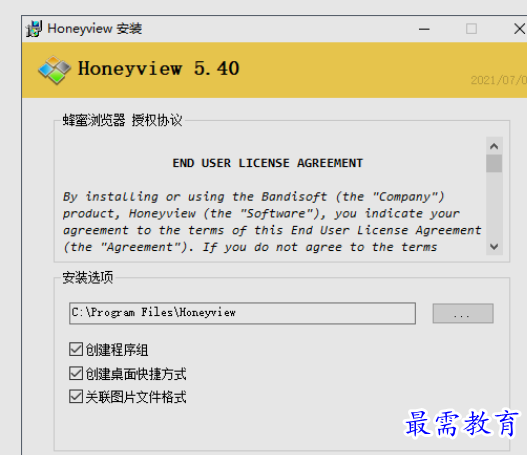527x455 pixels.
Task: Click the Honeyview installer title bar icon
Action: pos(34,29)
